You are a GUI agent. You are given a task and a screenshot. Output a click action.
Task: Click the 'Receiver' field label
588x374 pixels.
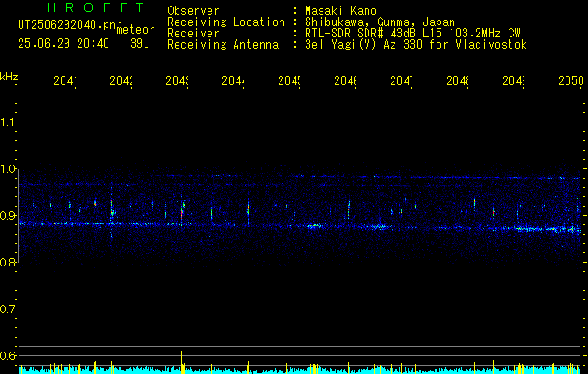click(x=194, y=34)
